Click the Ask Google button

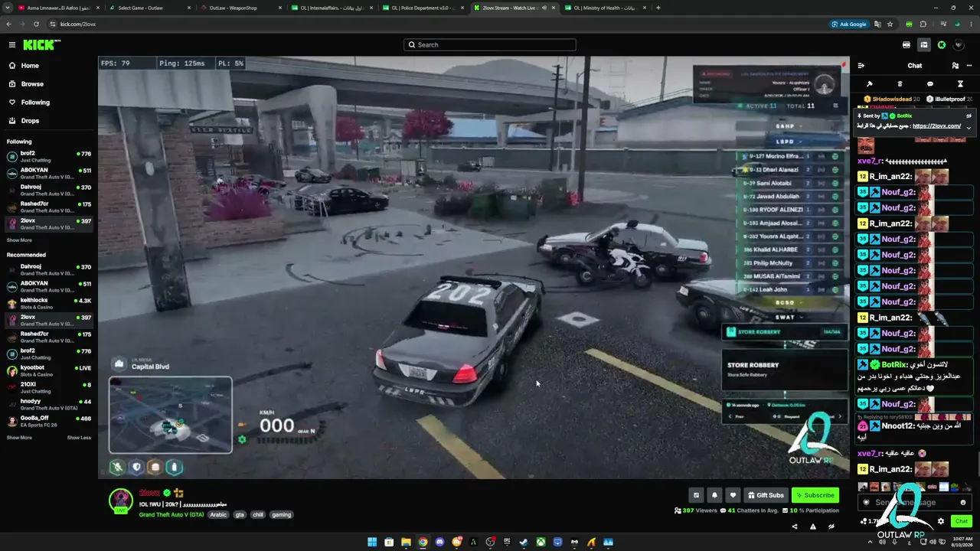[849, 24]
